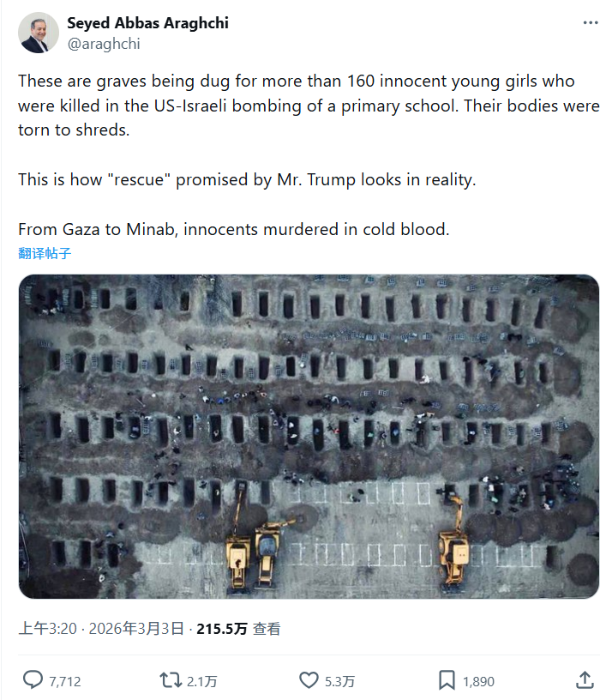Open the aerial graves photo
The height and width of the screenshot is (700, 612).
(309, 436)
